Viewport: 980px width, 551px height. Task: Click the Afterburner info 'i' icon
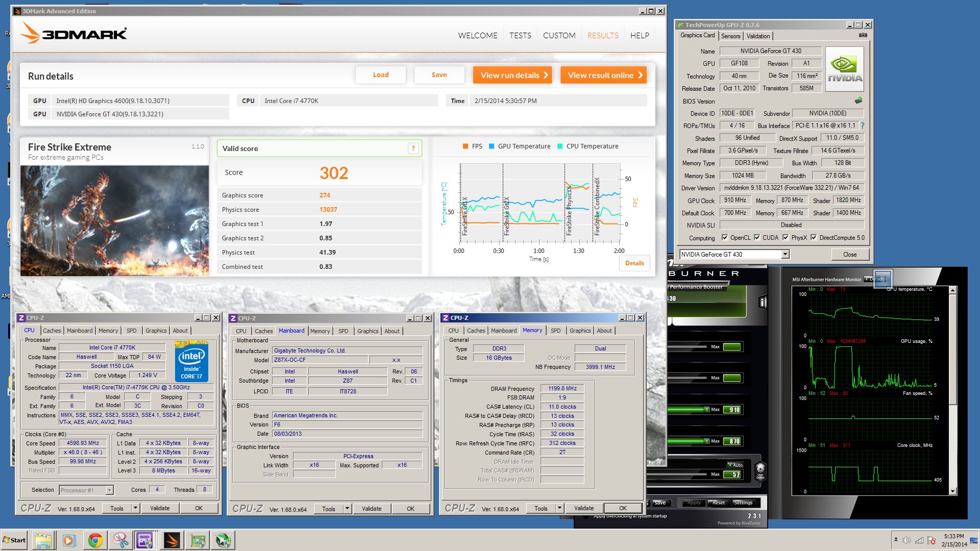click(763, 303)
